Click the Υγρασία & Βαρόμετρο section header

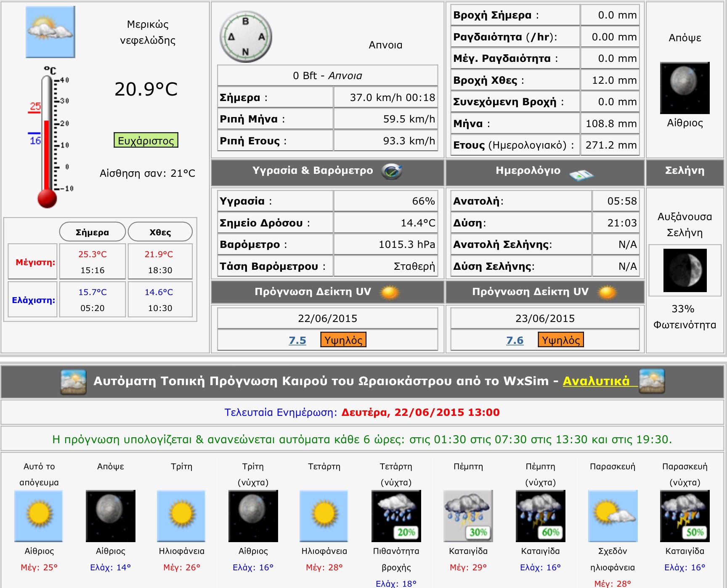pyautogui.click(x=327, y=172)
